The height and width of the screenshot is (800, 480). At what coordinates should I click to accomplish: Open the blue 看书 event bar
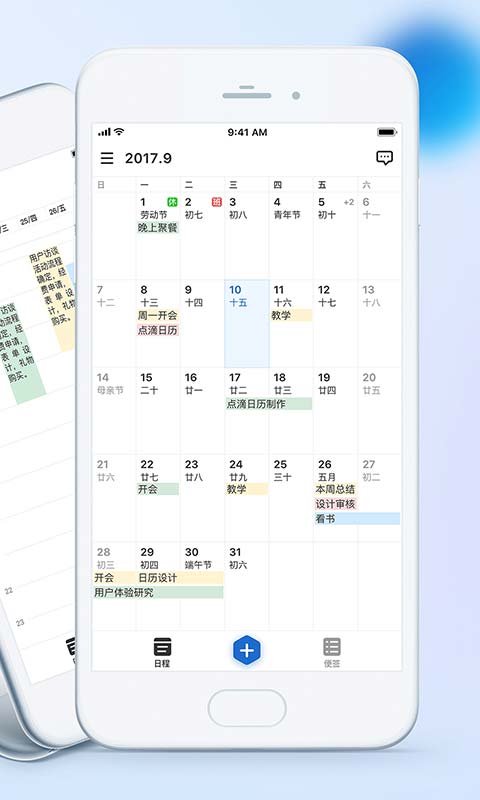tap(357, 519)
